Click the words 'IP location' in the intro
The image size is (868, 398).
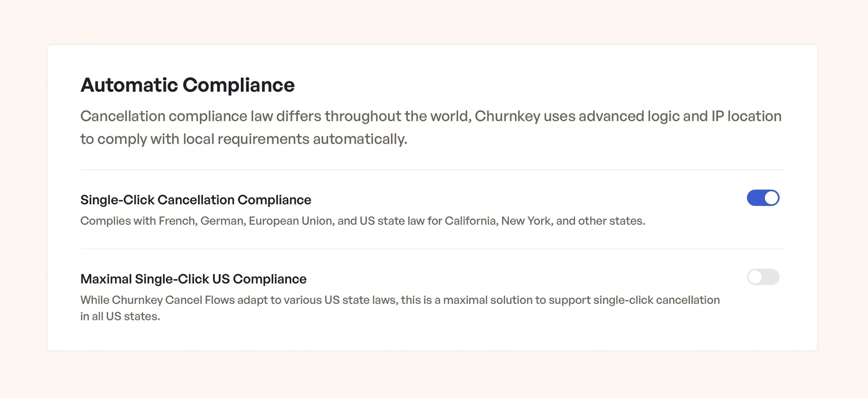pos(746,116)
